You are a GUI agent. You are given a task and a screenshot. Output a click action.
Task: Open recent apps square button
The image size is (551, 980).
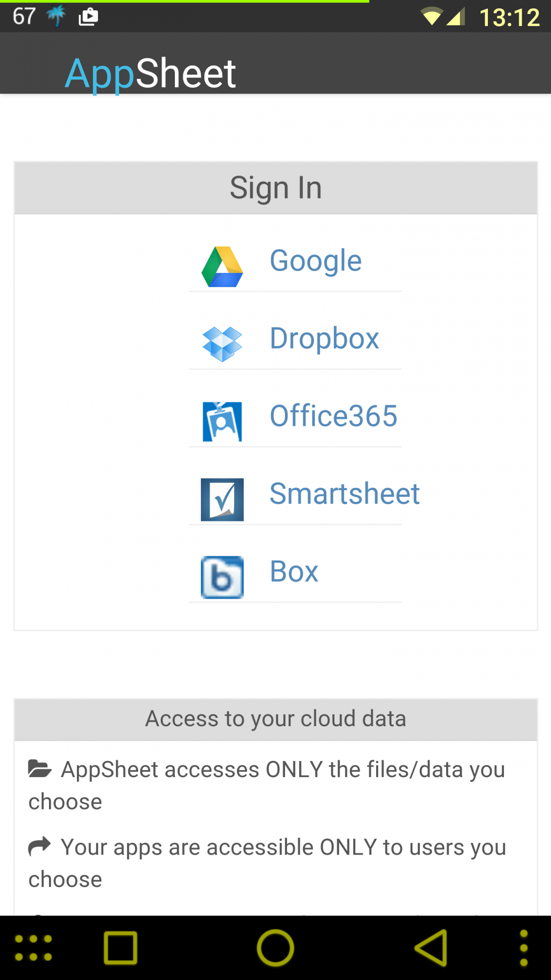(120, 948)
